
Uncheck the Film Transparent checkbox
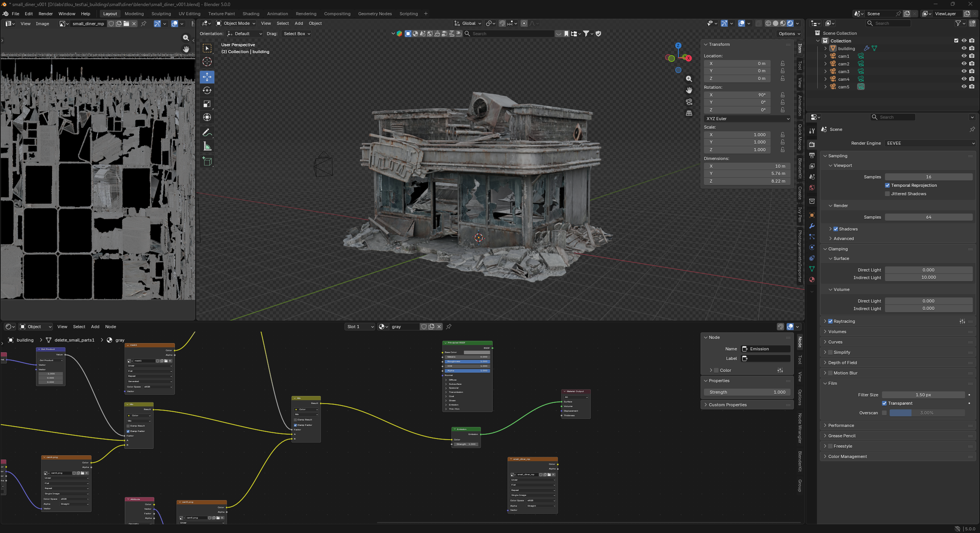[884, 404]
